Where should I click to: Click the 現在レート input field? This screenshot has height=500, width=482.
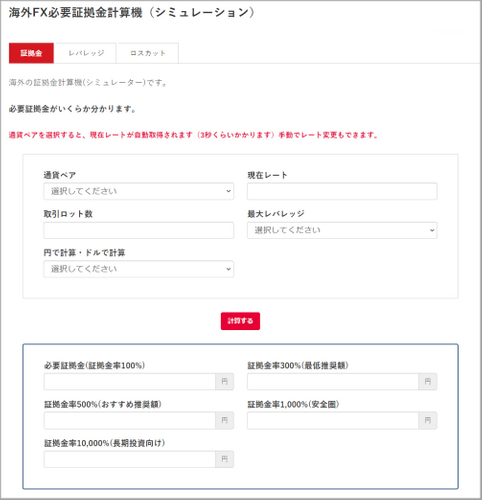click(x=342, y=191)
